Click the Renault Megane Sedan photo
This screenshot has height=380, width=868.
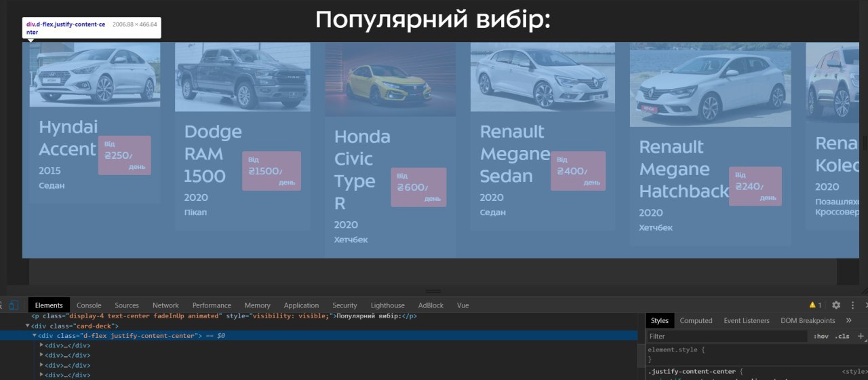pos(542,77)
